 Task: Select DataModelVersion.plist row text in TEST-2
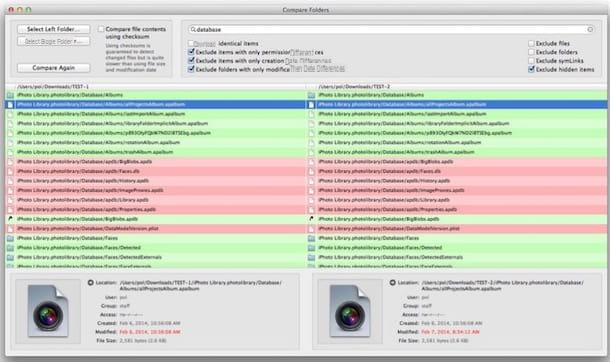[x=389, y=229]
